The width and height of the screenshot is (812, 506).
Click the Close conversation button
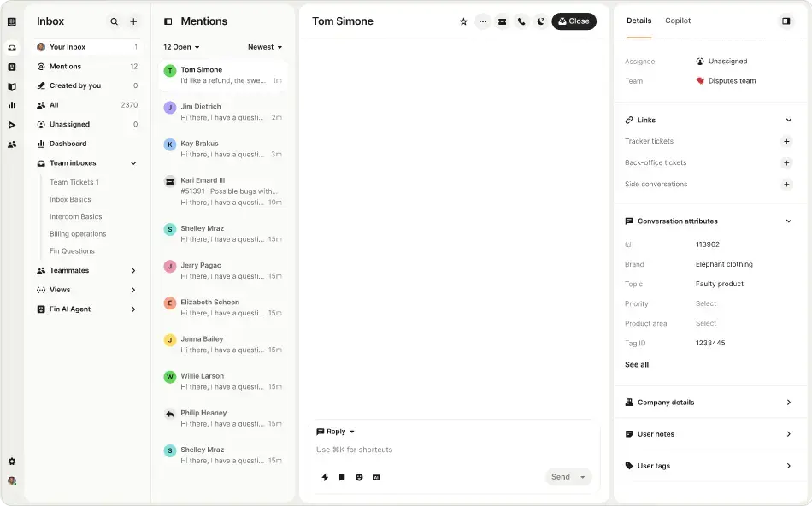[x=574, y=21]
